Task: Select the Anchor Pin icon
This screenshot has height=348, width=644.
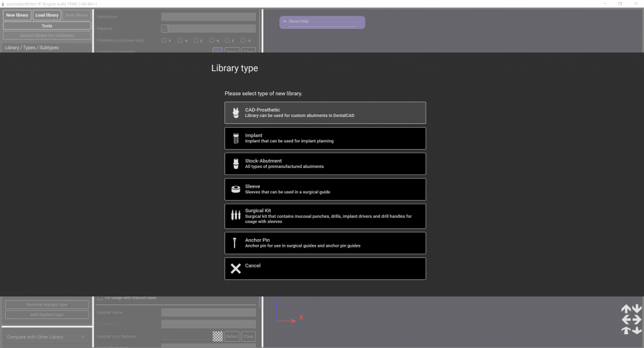Action: [236, 243]
